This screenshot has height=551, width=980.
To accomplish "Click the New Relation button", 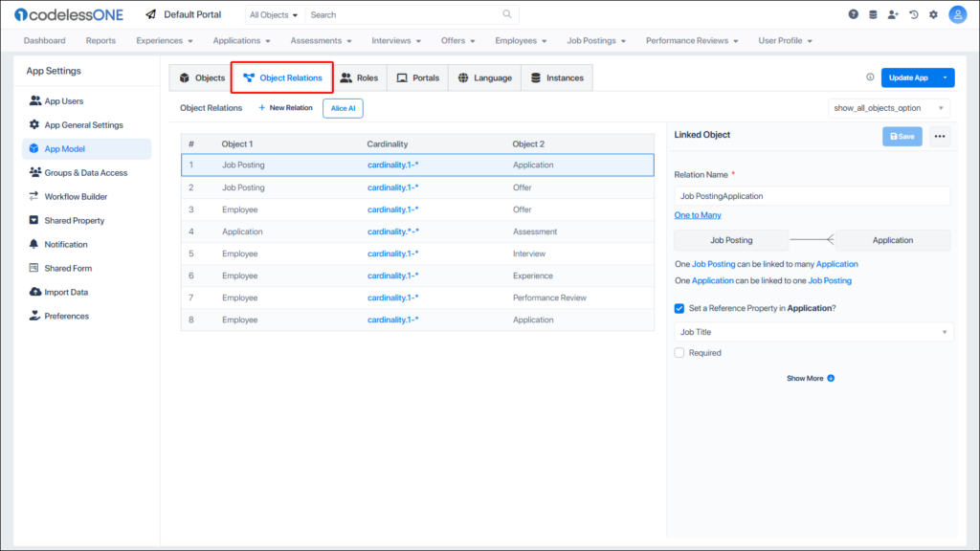I will [285, 108].
